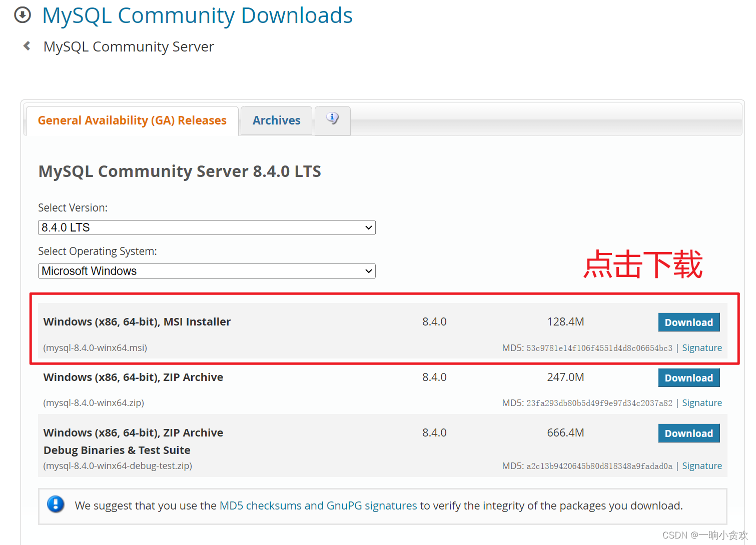Click the MD5 hash a2c13b9420645b80d818348a9fadad0a
Viewport: 756px width, 545px height.
[599, 466]
